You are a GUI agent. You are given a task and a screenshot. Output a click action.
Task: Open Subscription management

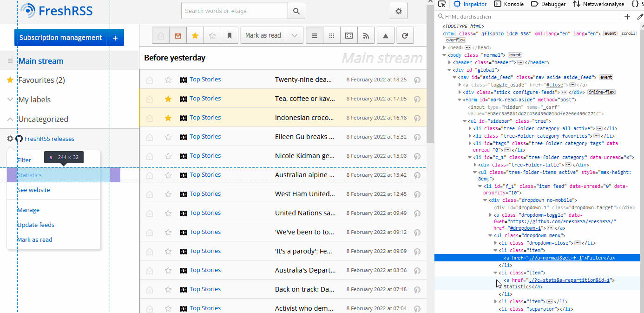tap(60, 38)
